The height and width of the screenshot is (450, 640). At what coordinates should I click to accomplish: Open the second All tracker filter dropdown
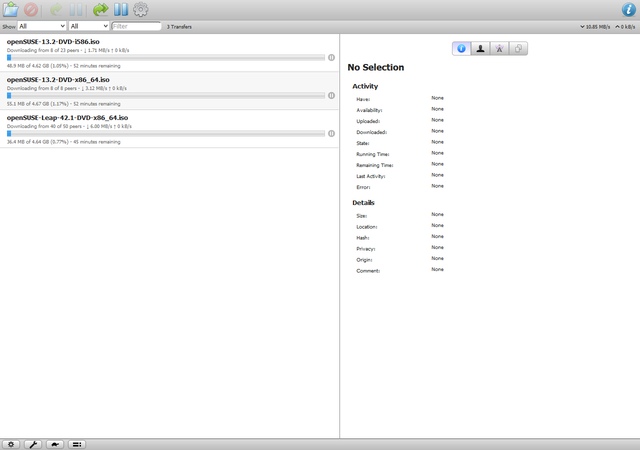coord(89,26)
